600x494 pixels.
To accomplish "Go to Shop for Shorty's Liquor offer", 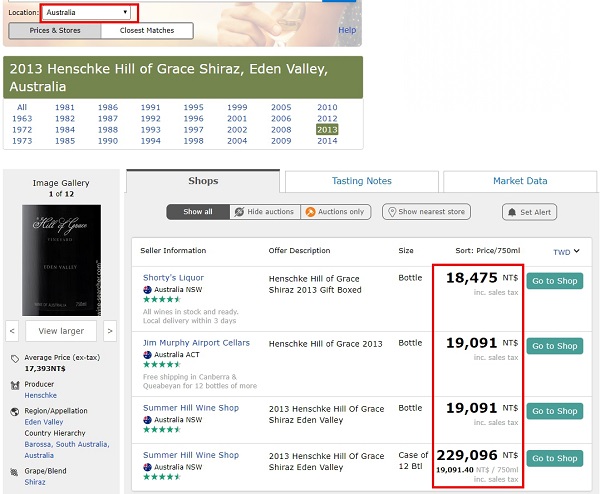I will pyautogui.click(x=555, y=281).
